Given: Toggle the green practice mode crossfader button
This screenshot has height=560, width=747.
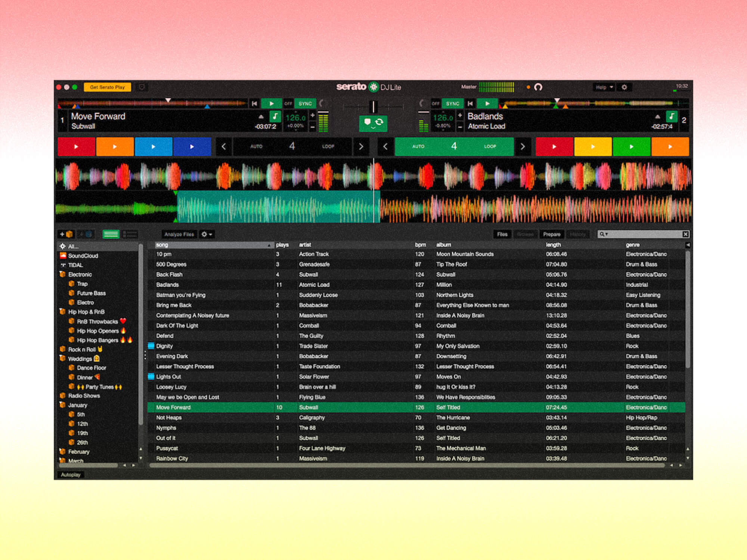Looking at the screenshot, I should point(373,123).
